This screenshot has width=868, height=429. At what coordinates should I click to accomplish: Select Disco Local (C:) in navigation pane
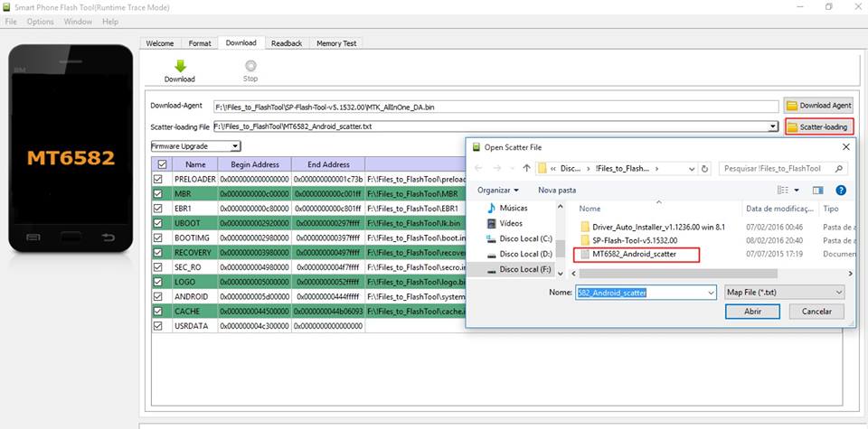519,238
